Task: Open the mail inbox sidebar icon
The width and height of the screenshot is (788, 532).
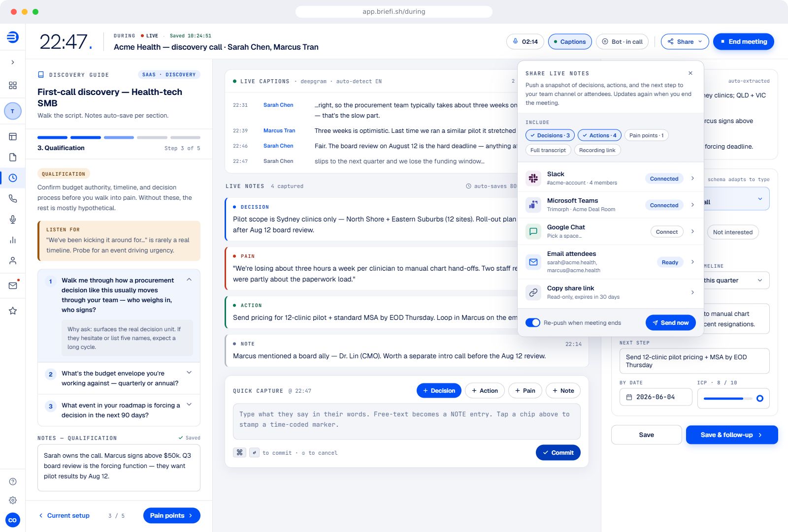Action: [13, 285]
